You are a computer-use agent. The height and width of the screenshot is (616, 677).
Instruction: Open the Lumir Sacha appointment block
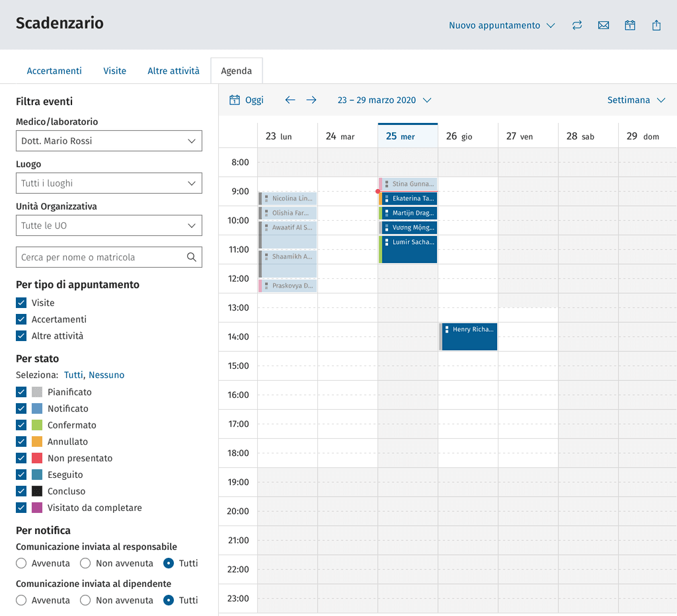click(408, 250)
